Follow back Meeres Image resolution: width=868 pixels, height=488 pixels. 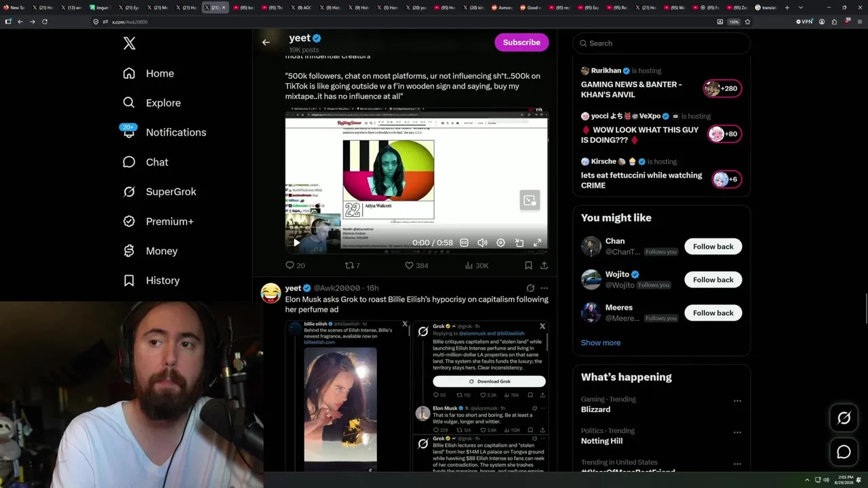713,313
